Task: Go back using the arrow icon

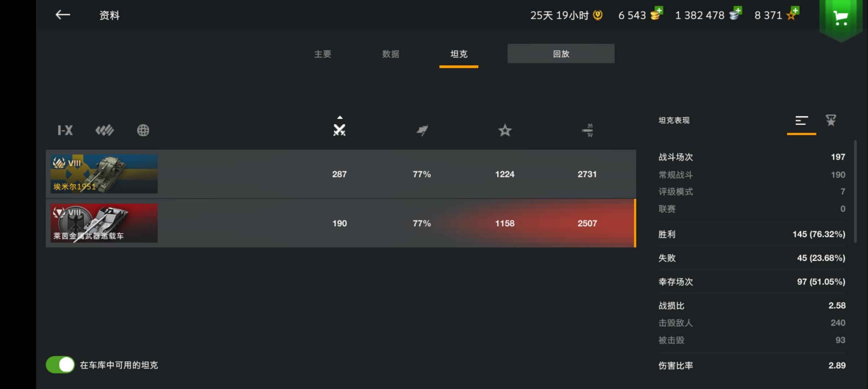Action: pos(63,15)
